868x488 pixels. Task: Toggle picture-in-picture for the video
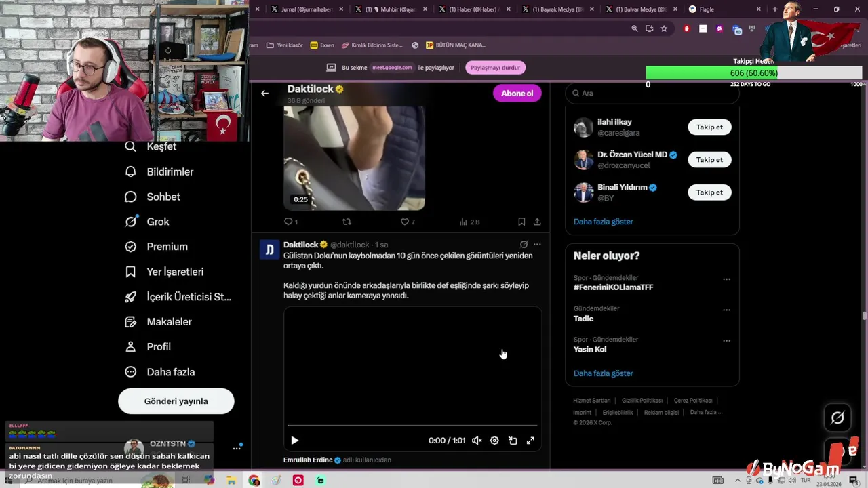[513, 441]
